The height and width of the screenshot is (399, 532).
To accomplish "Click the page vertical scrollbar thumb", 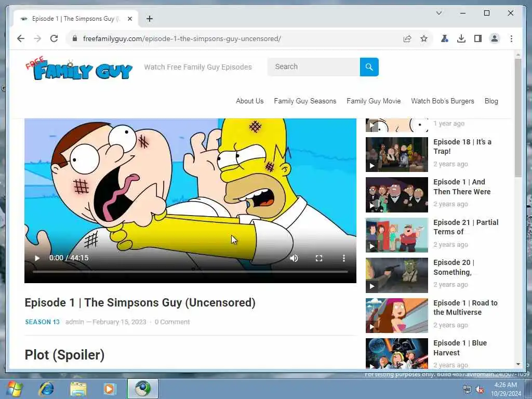I will pos(518,118).
